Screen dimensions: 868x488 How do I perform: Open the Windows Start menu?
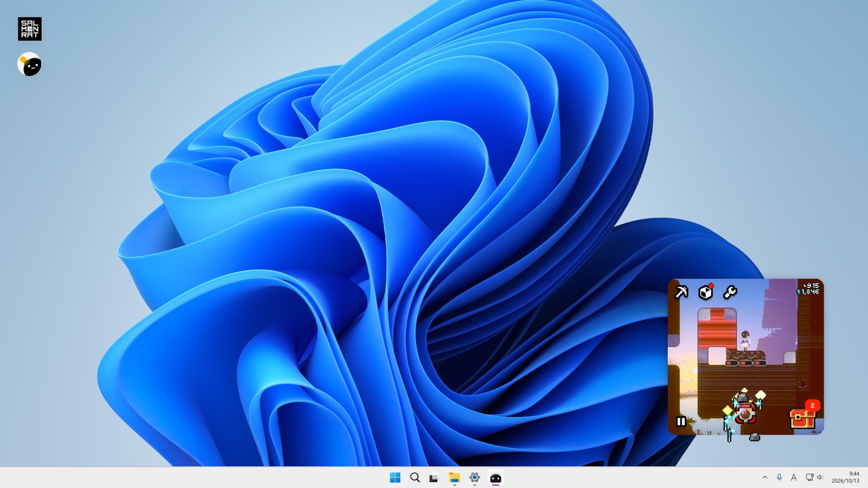[395, 478]
